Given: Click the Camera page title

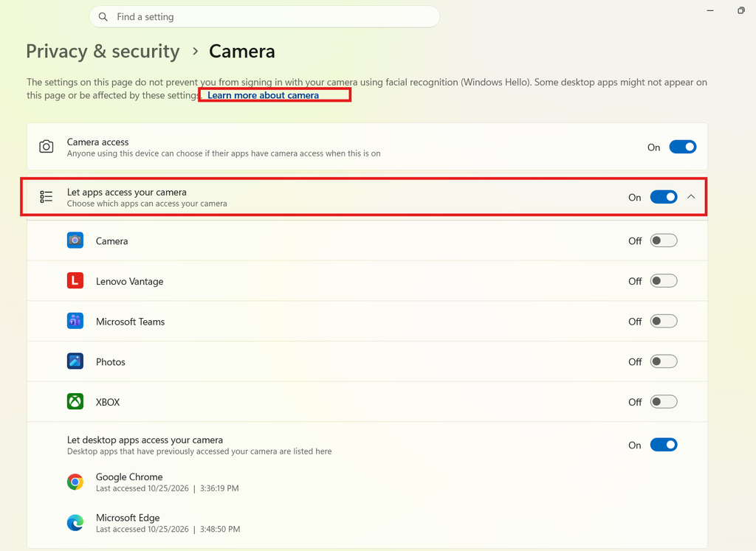Looking at the screenshot, I should [x=242, y=52].
